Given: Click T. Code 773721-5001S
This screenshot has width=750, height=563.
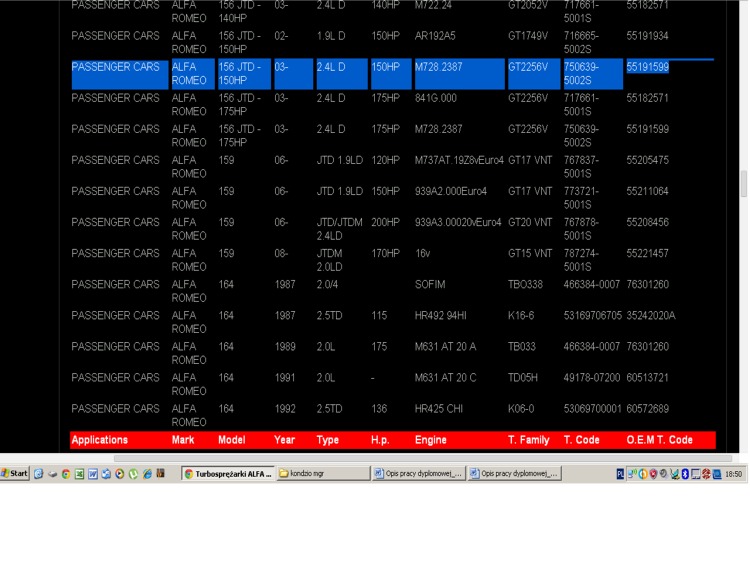Looking at the screenshot, I should coord(581,198).
